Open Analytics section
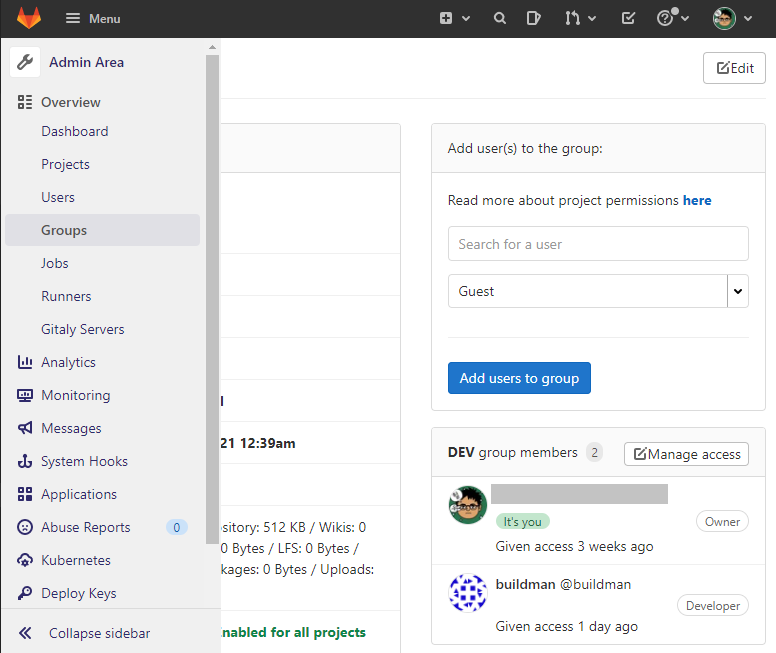776x653 pixels. coord(68,362)
